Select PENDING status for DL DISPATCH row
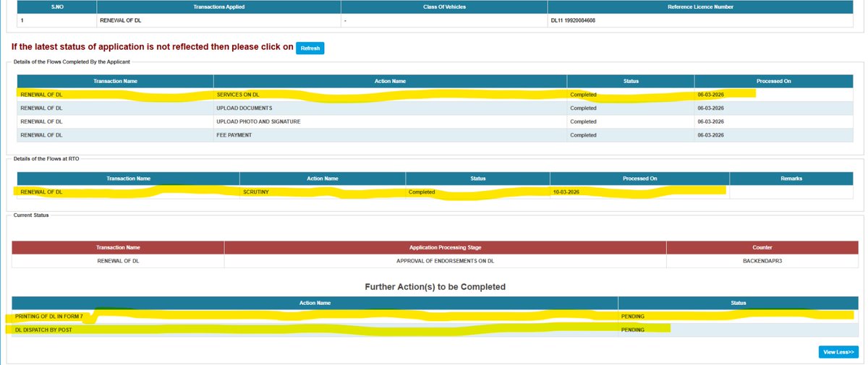Viewport: 868px width, 365px height. [x=633, y=330]
